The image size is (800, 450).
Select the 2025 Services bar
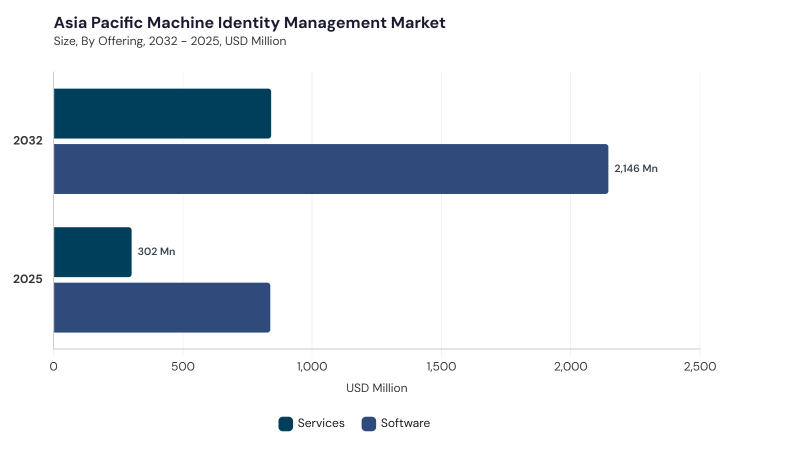click(92, 252)
